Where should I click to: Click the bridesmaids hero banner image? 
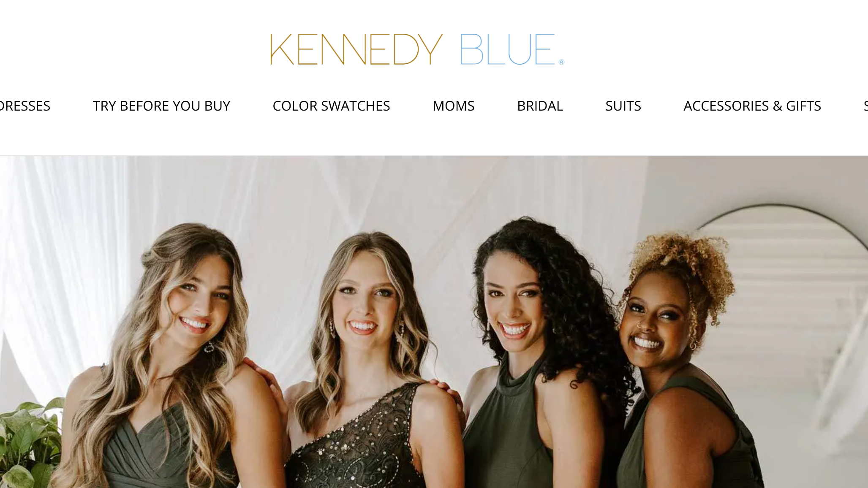pyautogui.click(x=434, y=322)
